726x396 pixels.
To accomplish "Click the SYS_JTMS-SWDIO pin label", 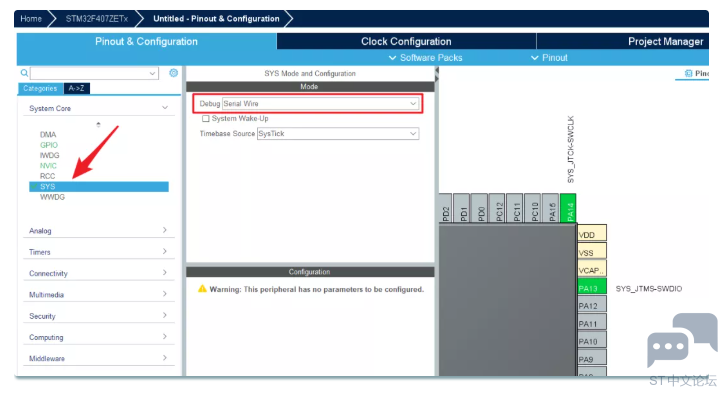I will coord(649,289).
